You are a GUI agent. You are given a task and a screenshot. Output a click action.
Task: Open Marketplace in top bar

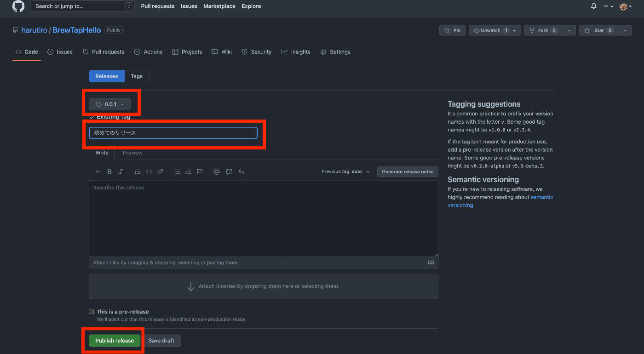(x=219, y=6)
